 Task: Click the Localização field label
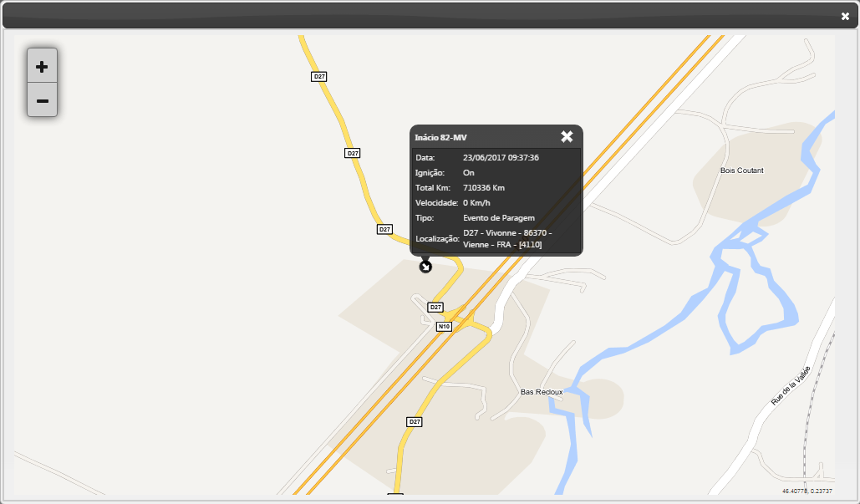click(437, 238)
